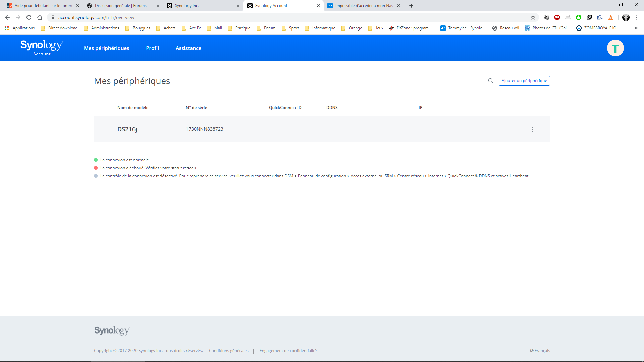This screenshot has height=362, width=644.
Task: Open the Jeux bookmark folder
Action: click(x=376, y=28)
